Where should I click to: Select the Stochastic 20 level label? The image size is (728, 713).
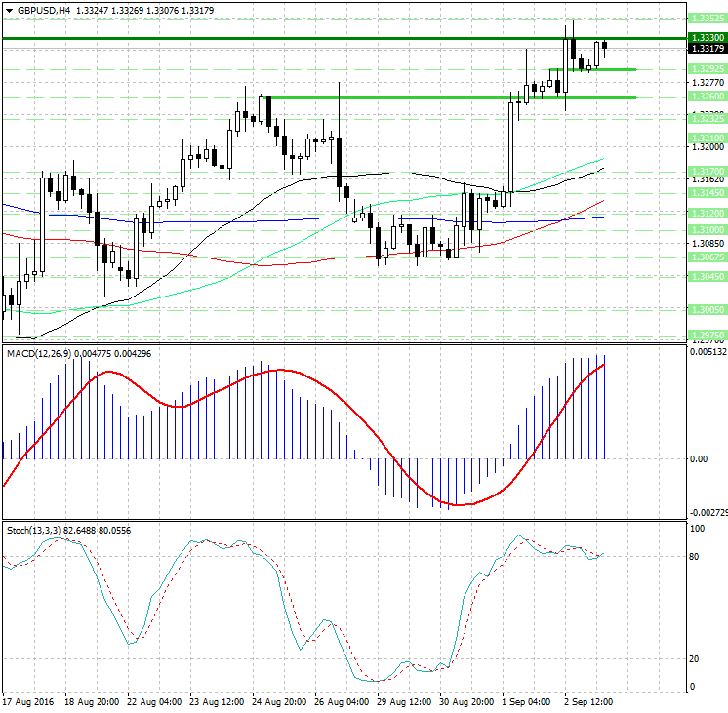coord(695,659)
